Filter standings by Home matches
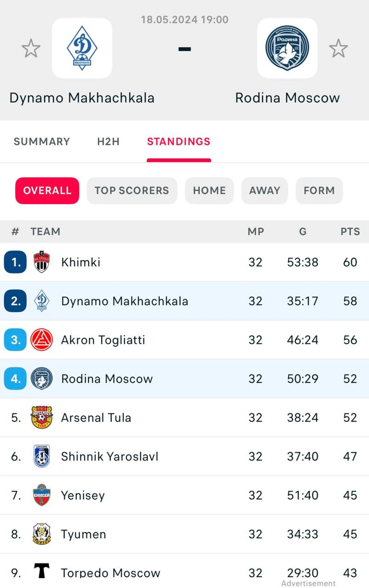This screenshot has width=369, height=588. coord(209,191)
